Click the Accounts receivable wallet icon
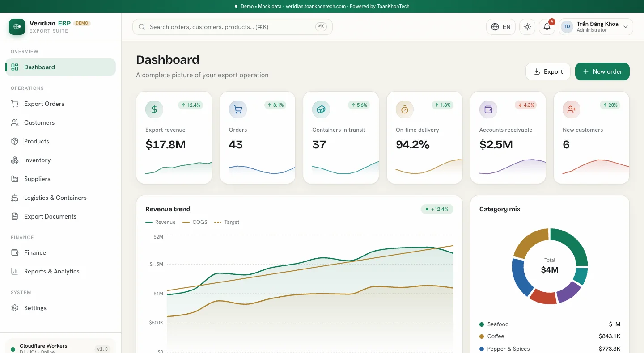 [x=488, y=109]
